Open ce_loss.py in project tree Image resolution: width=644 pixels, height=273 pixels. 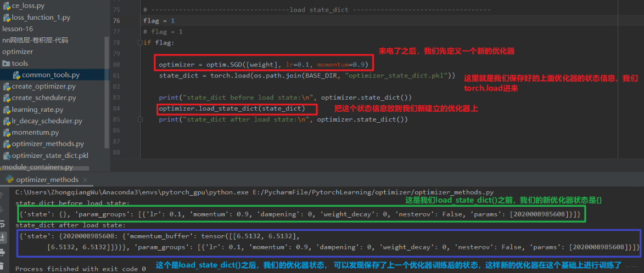point(28,6)
